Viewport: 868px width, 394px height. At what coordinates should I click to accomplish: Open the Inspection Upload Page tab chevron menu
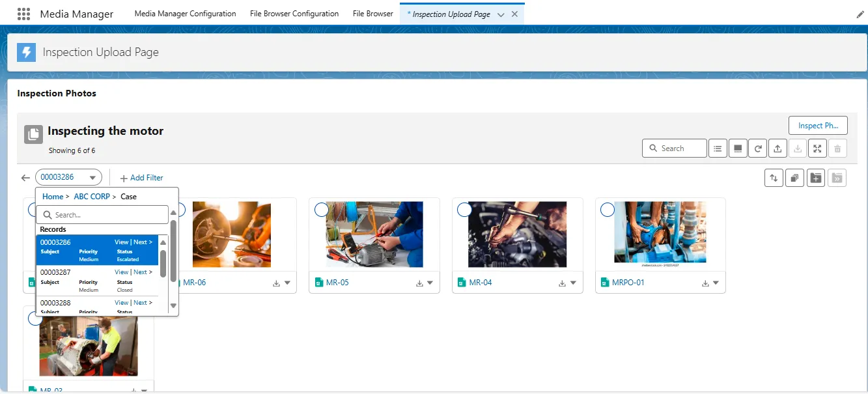point(500,14)
